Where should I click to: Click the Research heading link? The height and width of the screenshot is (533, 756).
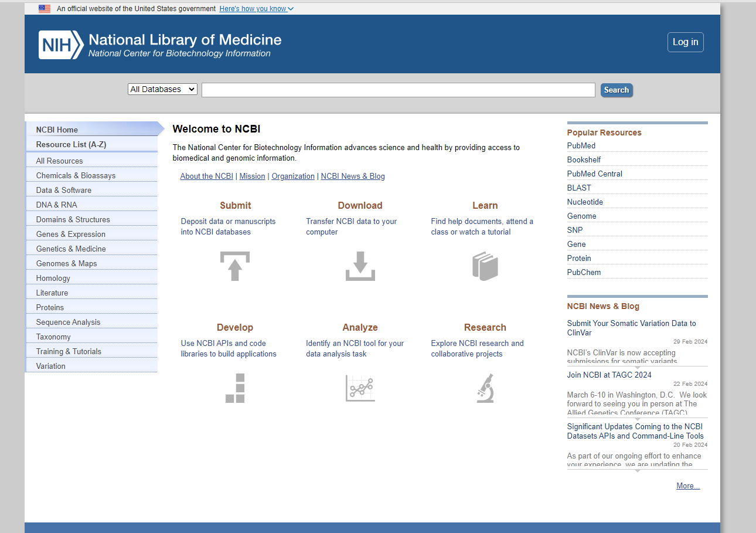click(x=485, y=327)
